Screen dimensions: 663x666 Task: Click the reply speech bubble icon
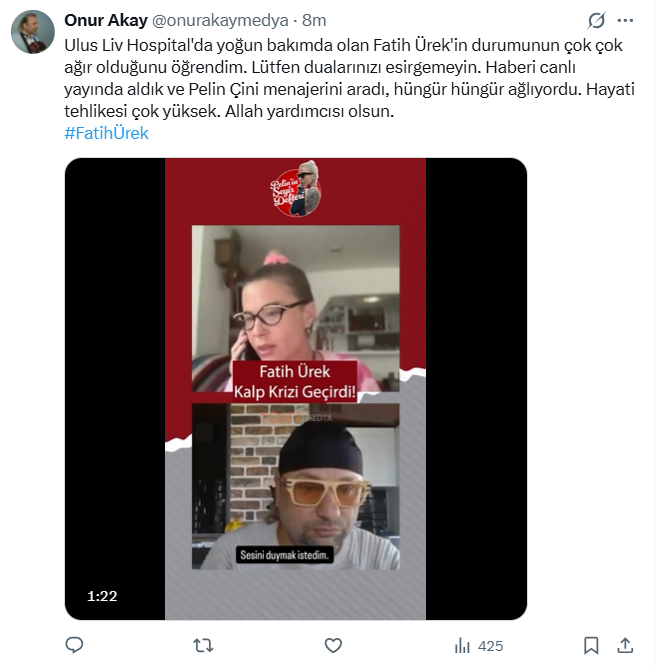tap(74, 645)
